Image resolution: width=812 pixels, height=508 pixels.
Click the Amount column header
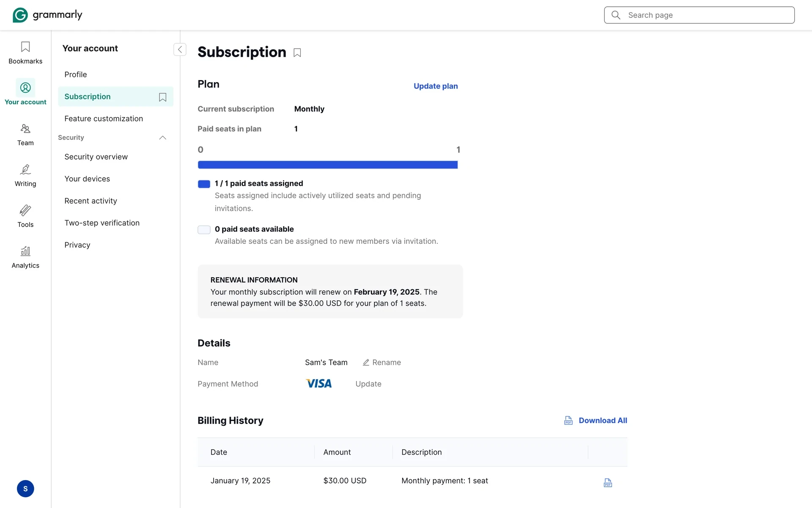click(x=337, y=452)
